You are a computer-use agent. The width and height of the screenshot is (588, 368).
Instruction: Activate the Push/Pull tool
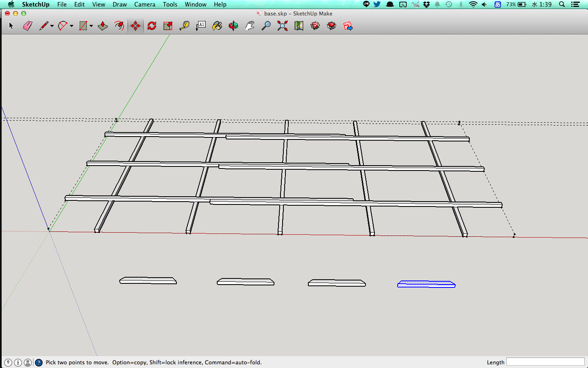[102, 26]
